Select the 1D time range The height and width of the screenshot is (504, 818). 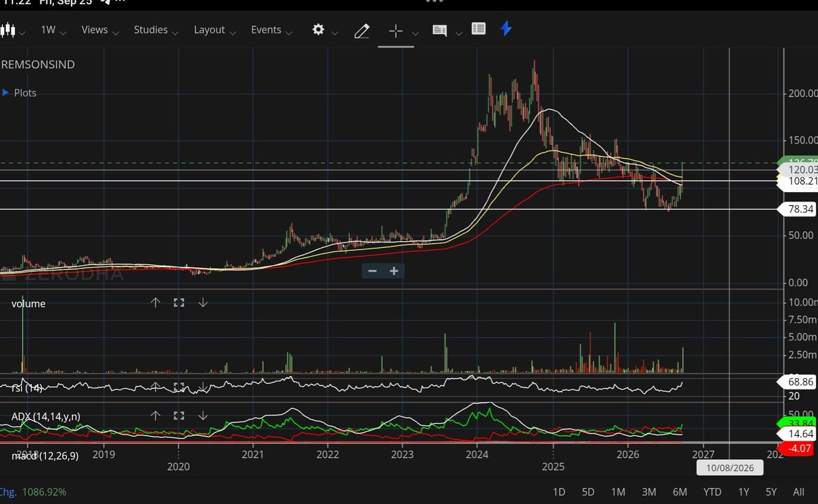click(x=558, y=492)
